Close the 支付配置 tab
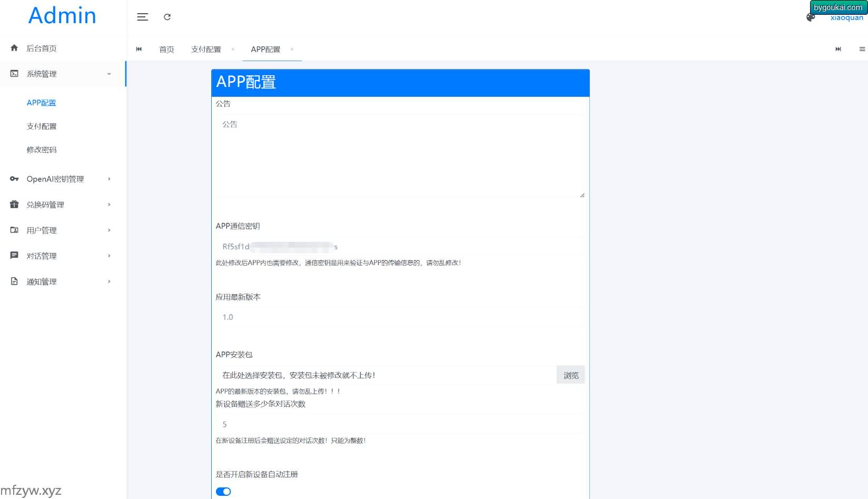Viewport: 868px width, 499px height. tap(233, 49)
